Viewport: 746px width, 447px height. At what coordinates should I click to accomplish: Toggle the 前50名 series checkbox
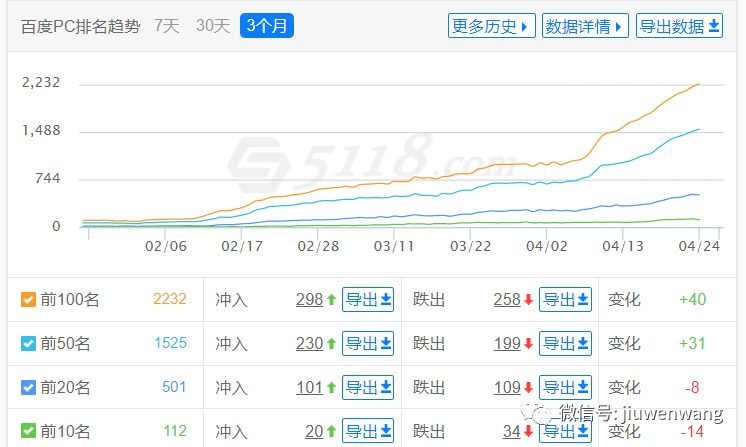[29, 344]
